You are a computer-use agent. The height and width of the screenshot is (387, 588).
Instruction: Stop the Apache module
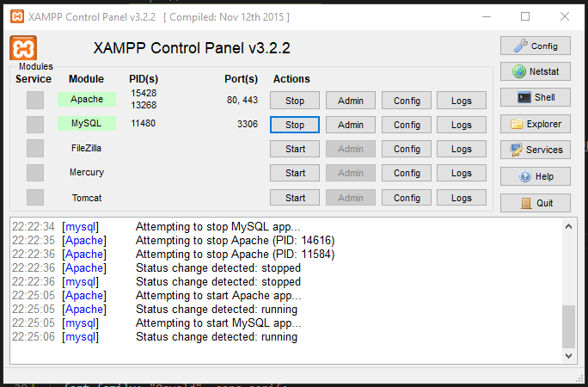[x=295, y=101]
